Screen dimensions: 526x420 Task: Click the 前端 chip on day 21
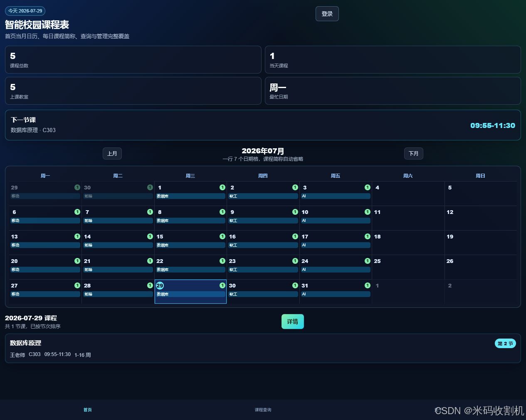coord(118,270)
